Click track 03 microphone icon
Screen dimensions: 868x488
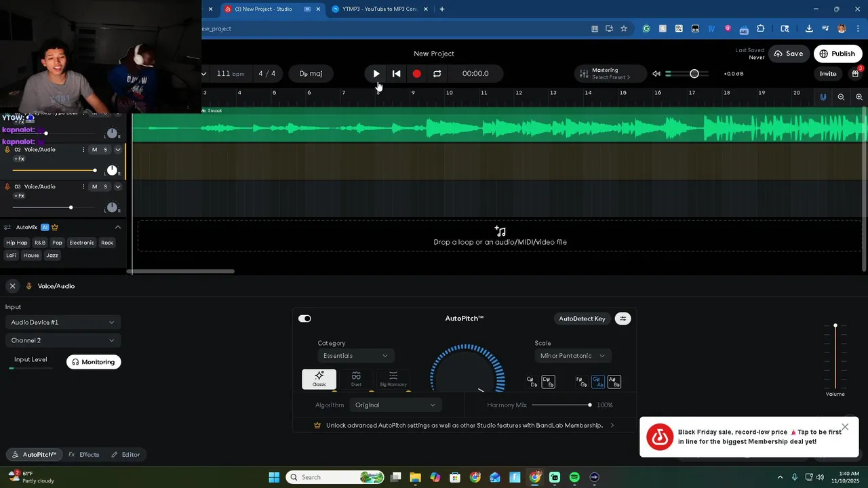[x=7, y=186]
